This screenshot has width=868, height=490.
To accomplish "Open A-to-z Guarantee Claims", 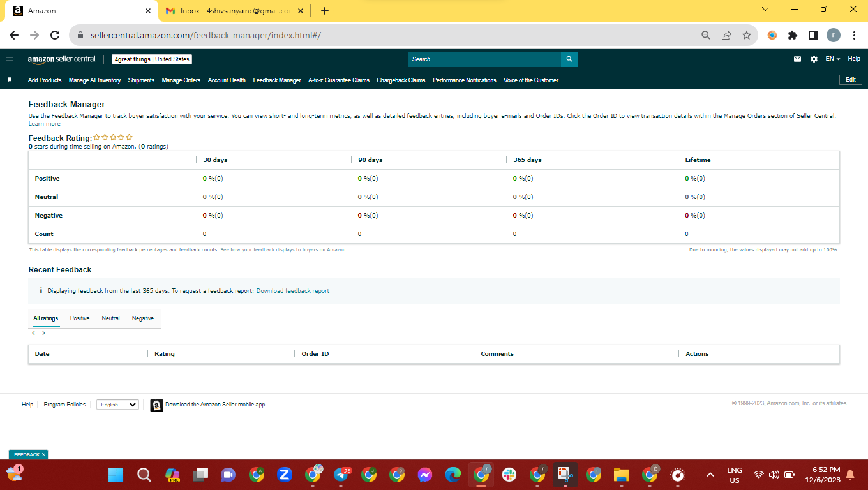I will pos(339,80).
